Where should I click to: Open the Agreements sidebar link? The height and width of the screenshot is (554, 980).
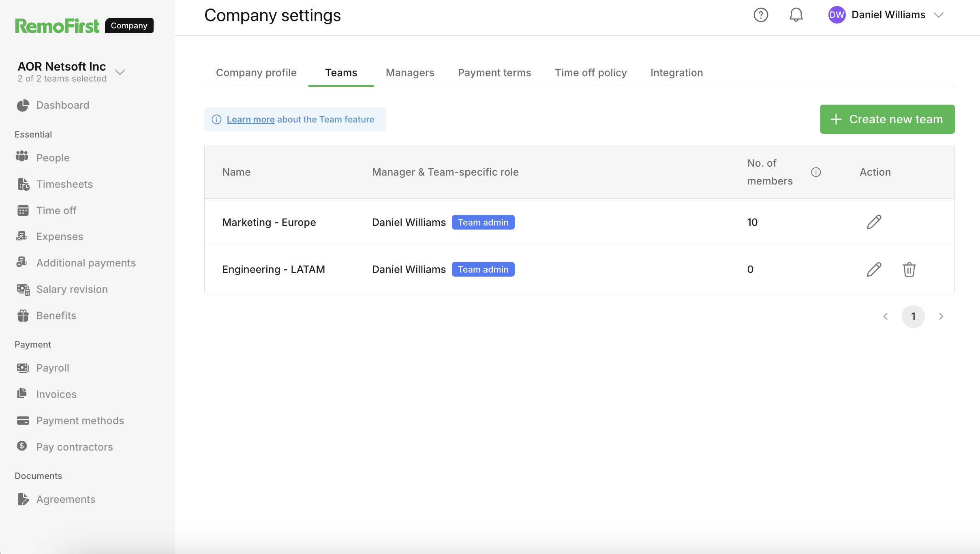[x=66, y=499]
